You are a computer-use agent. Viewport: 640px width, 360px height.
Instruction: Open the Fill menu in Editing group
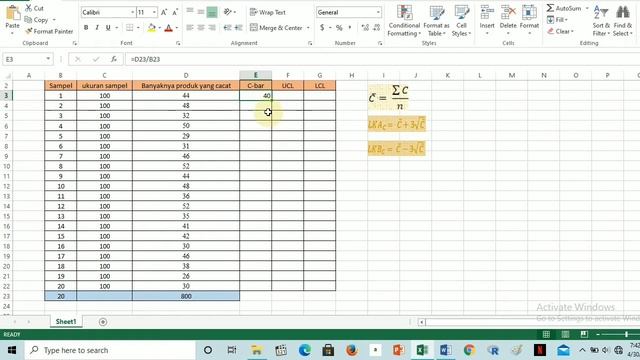click(x=558, y=20)
